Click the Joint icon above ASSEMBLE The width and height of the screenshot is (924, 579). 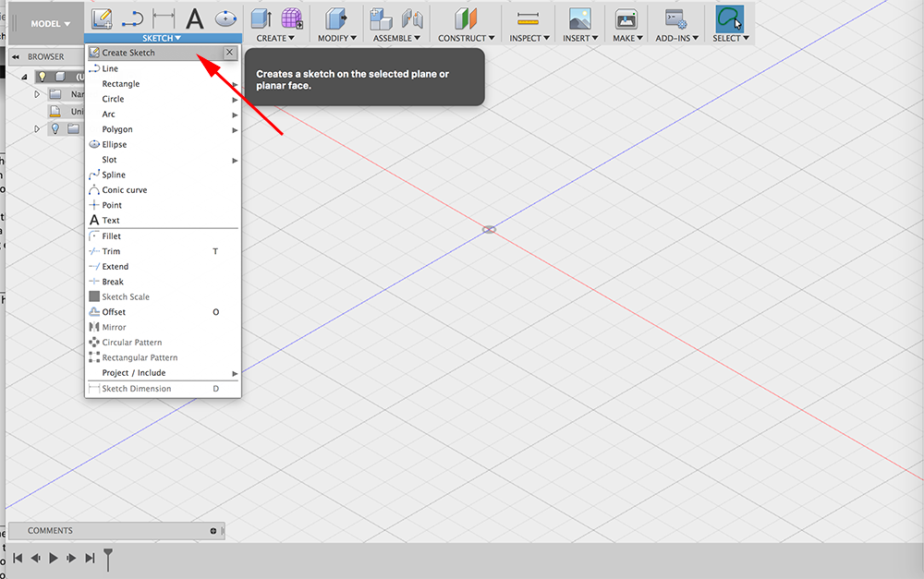(412, 18)
